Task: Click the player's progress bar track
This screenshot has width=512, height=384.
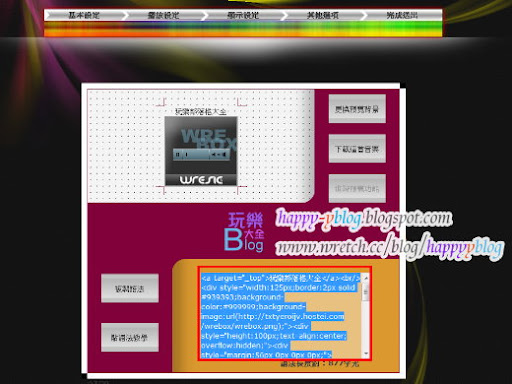Action: [197, 155]
